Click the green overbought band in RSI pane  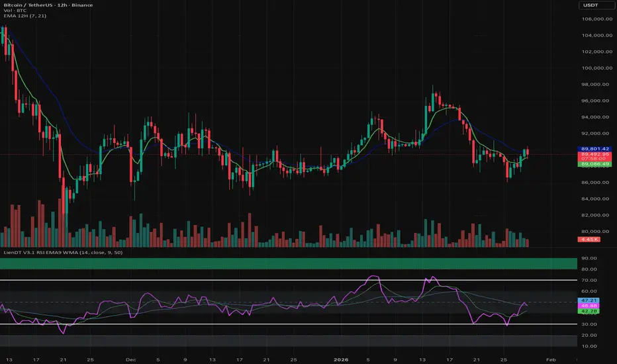265,263
